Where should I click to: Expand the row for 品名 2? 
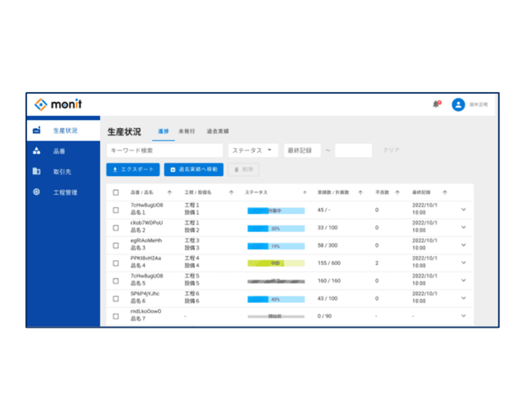coord(463,228)
